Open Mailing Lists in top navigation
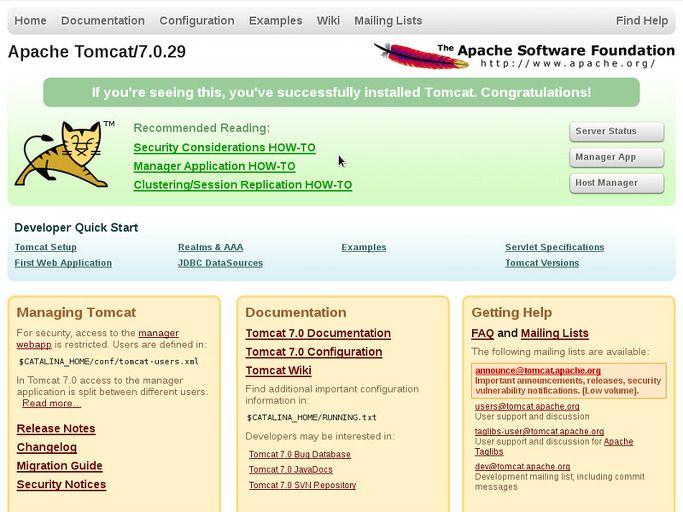 (388, 20)
